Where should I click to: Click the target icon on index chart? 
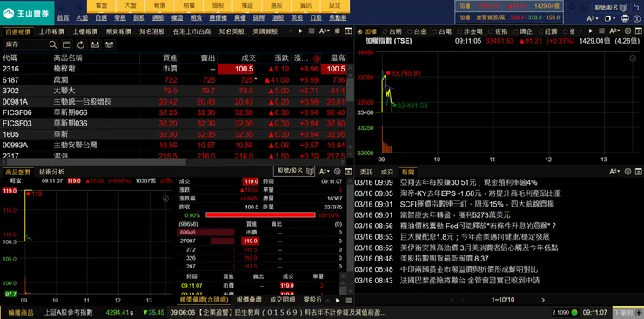coord(633,58)
